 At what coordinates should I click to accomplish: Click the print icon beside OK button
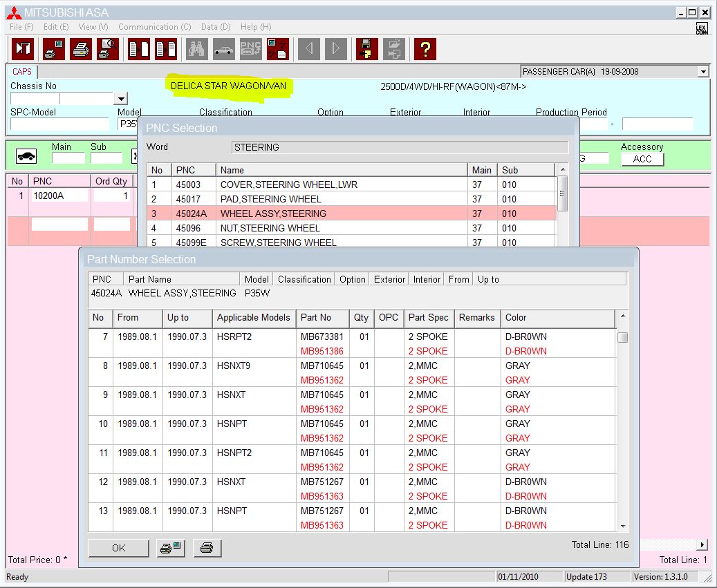point(207,548)
